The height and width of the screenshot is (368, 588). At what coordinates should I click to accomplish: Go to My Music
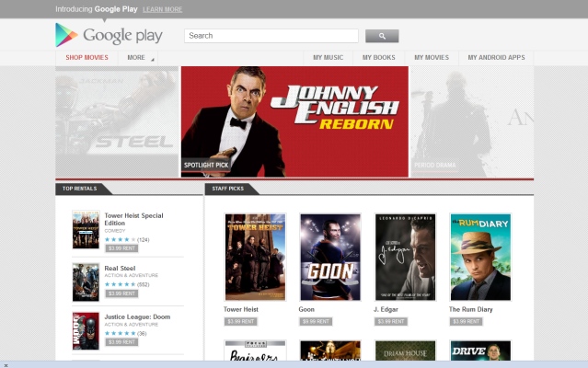click(x=328, y=58)
